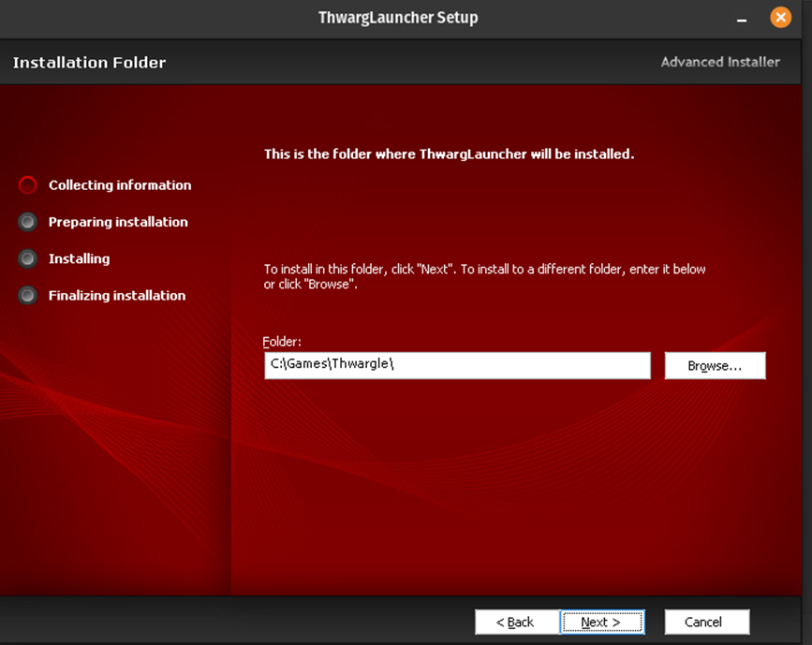
Task: Click the ThwargLauncher Setup title bar
Action: click(x=398, y=18)
